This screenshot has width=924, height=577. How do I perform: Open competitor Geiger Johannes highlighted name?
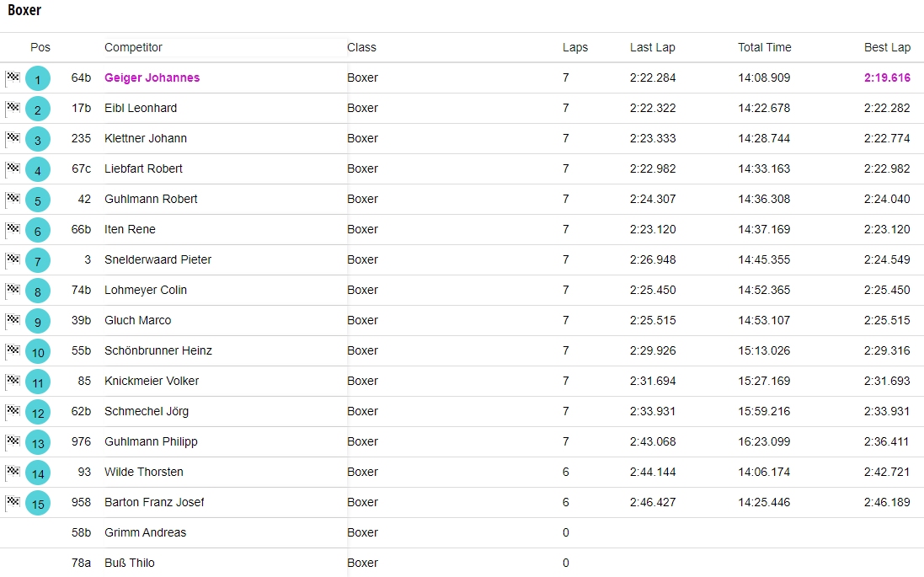click(x=152, y=77)
